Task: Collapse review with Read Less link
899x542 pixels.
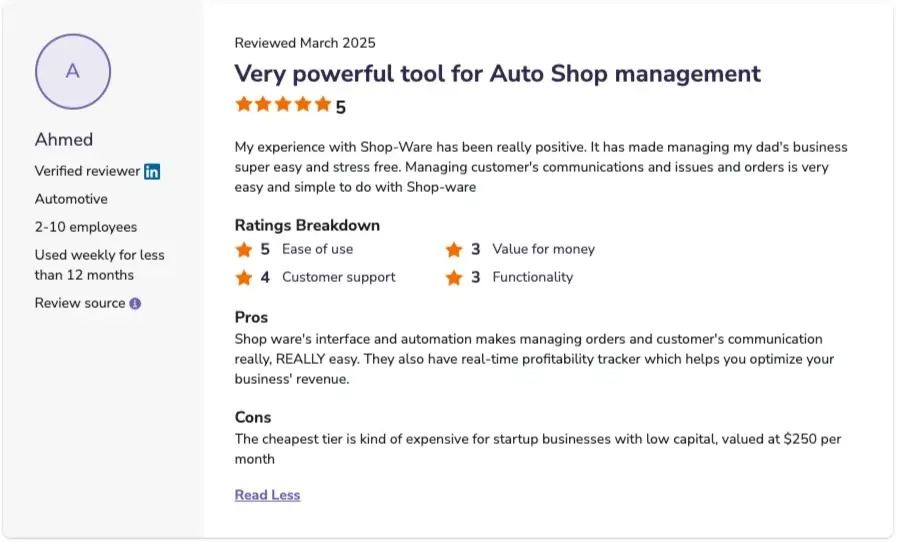Action: pos(267,495)
